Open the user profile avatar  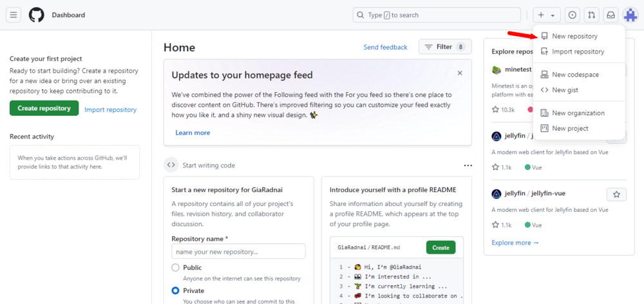pos(630,15)
